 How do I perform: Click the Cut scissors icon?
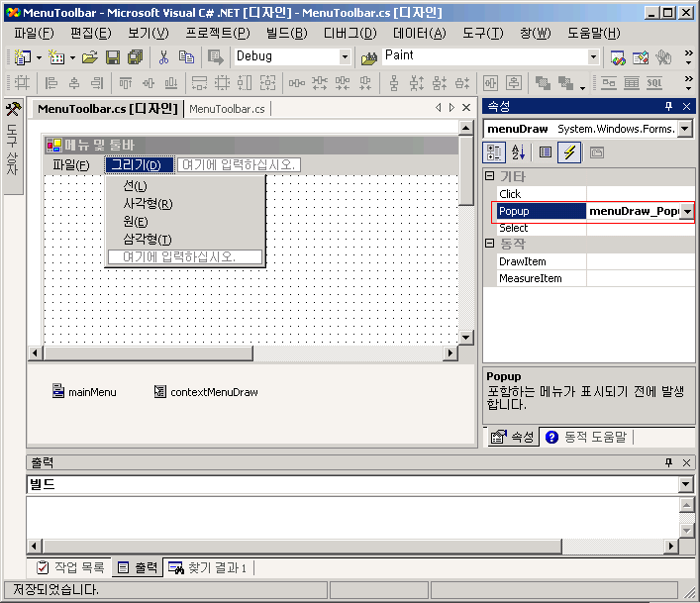tap(163, 57)
